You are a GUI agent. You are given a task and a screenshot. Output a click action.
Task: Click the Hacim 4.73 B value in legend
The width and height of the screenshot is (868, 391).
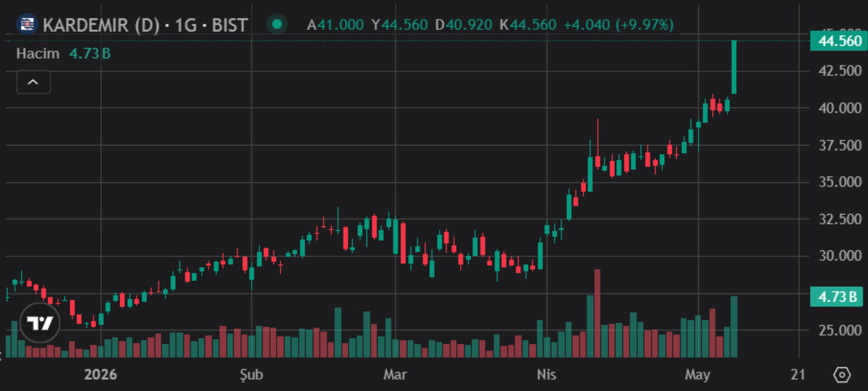coord(90,53)
